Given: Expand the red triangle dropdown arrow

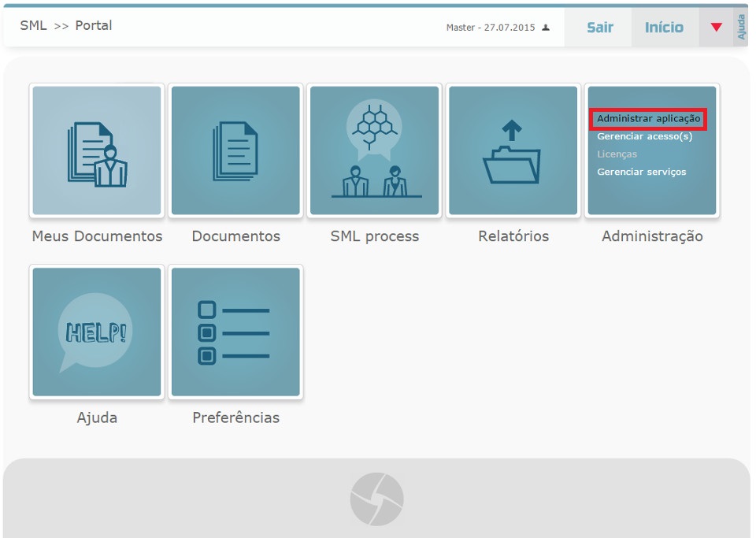Looking at the screenshot, I should pos(716,28).
